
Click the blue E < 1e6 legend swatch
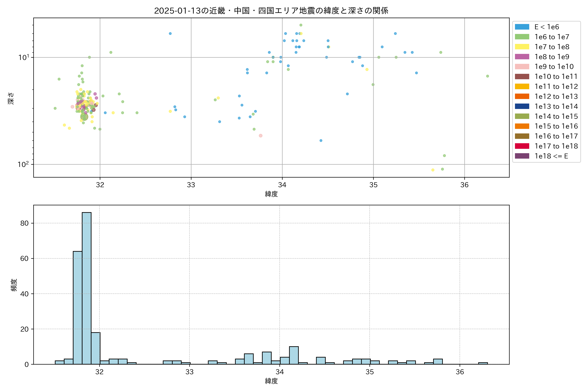(522, 27)
